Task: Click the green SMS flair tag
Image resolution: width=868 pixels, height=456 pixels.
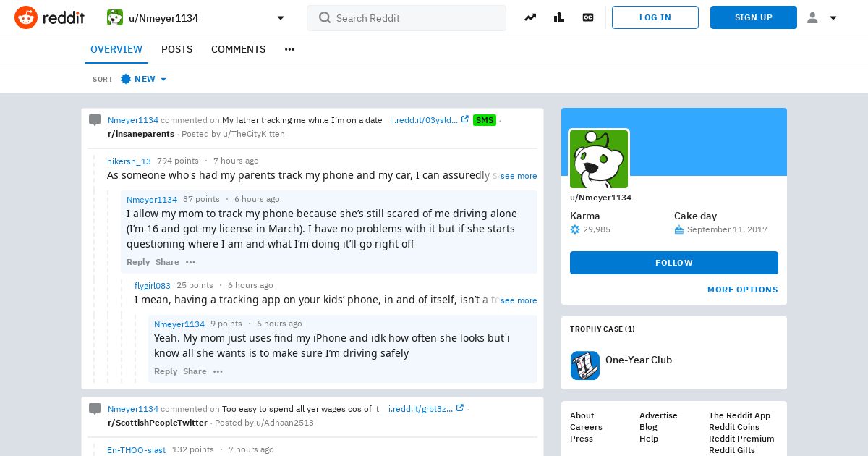Action: 485,120
